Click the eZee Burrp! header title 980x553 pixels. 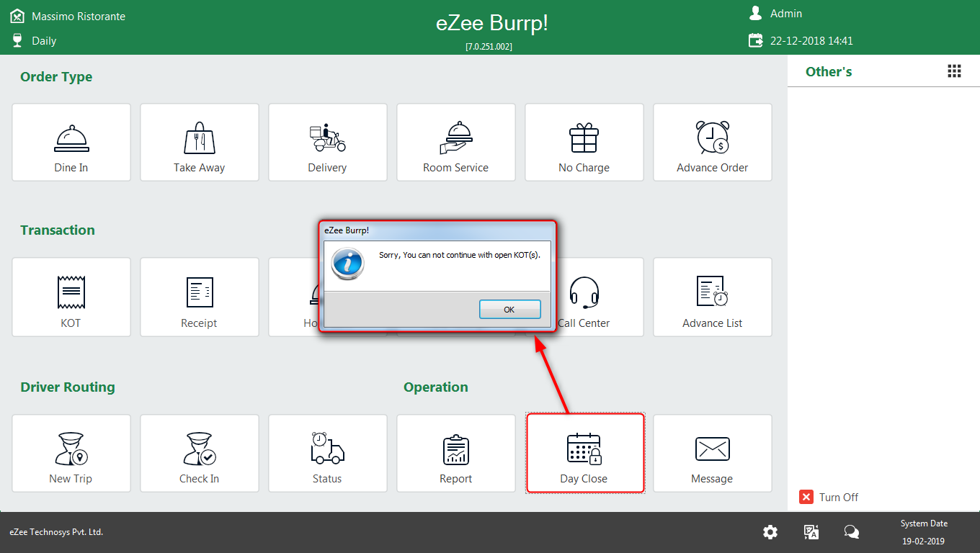point(492,23)
